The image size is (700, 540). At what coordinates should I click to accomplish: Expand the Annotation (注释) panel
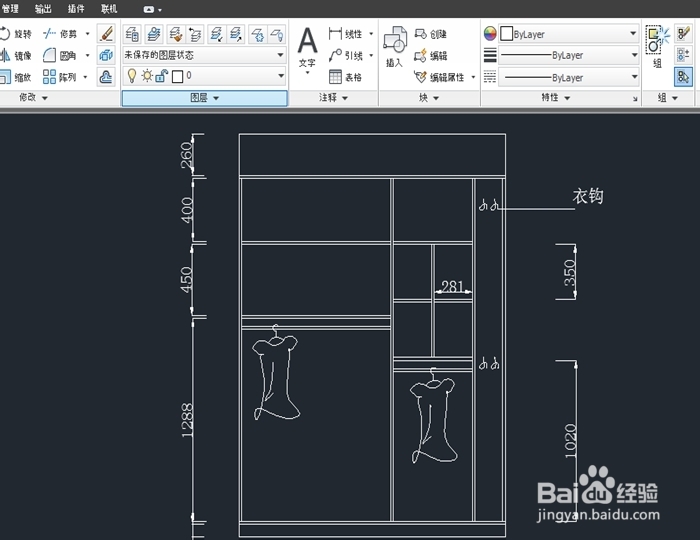[x=333, y=98]
